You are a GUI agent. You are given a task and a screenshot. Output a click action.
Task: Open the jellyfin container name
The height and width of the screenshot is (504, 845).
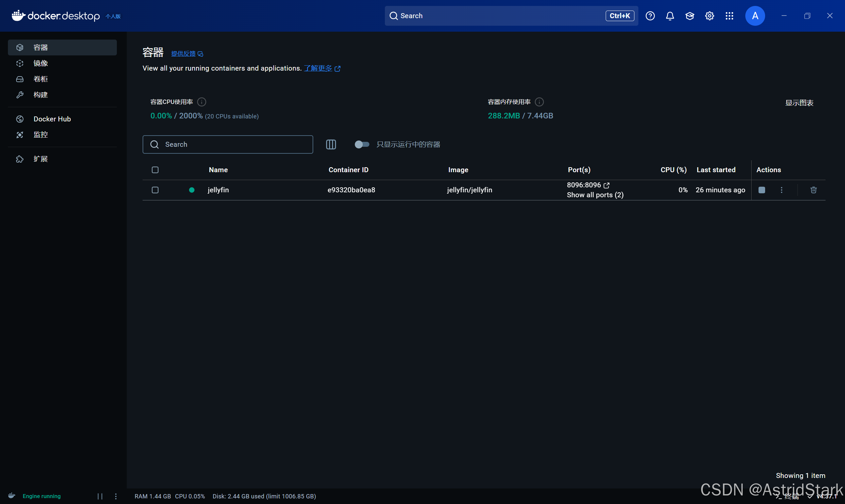218,190
